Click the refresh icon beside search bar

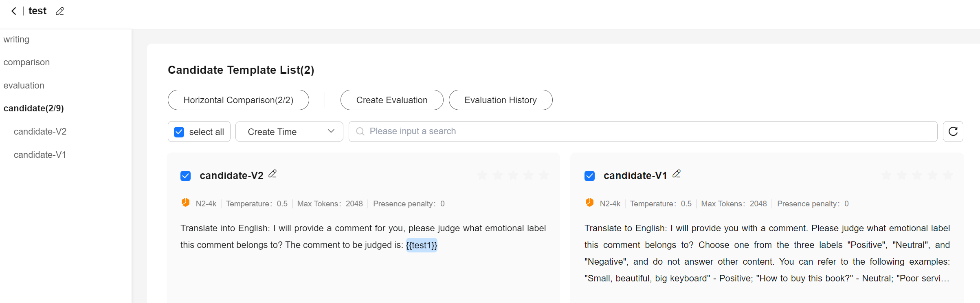click(953, 131)
